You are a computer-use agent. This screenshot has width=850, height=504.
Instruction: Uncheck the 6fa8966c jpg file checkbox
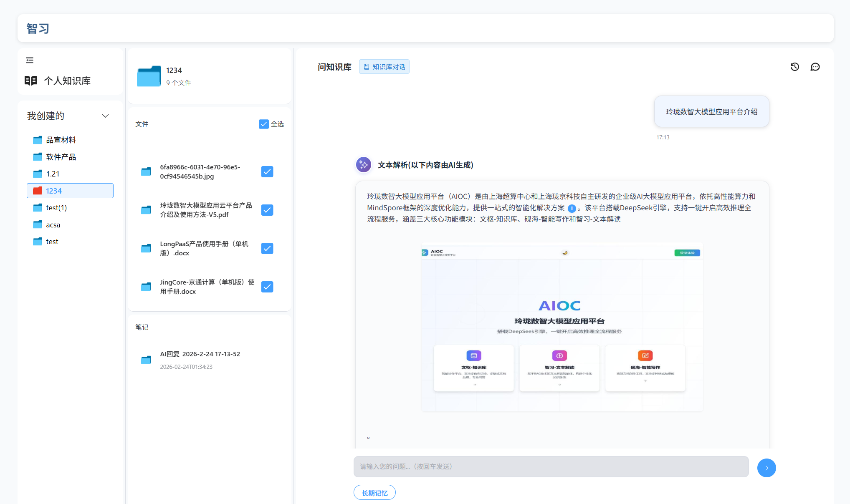pyautogui.click(x=267, y=171)
